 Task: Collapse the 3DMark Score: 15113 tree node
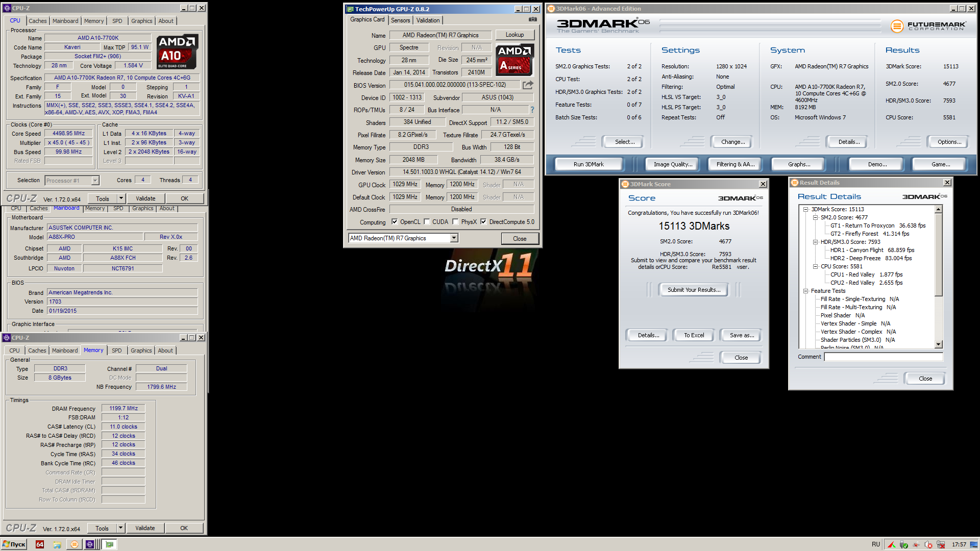coord(805,209)
